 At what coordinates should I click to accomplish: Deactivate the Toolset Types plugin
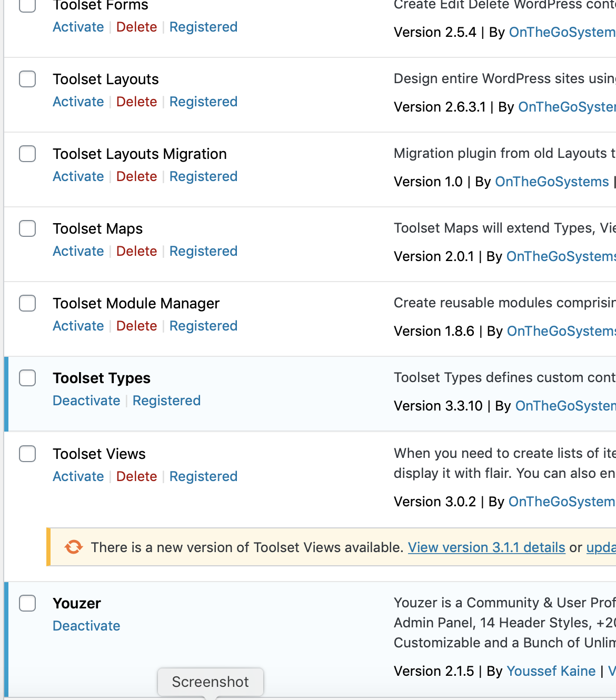click(86, 401)
